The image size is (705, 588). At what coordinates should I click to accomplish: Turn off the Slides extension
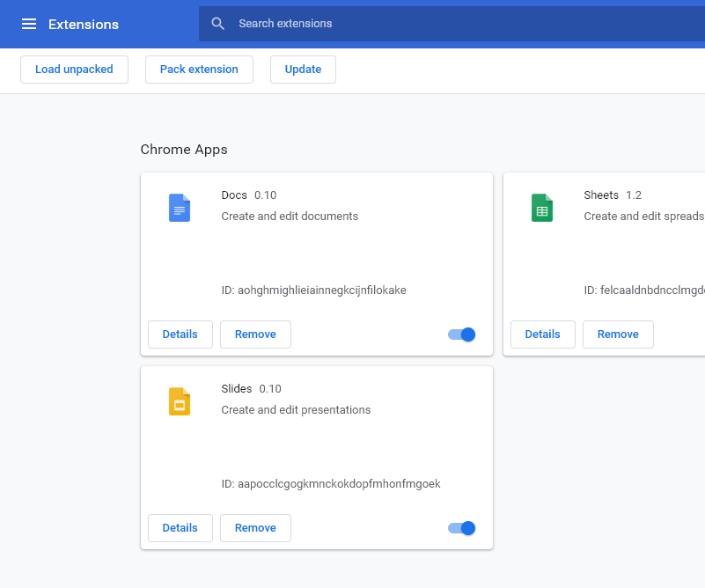coord(460,528)
